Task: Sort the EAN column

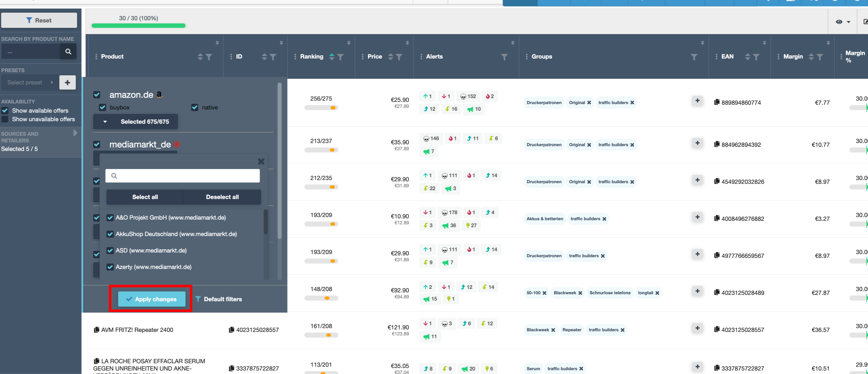Action: tap(747, 57)
